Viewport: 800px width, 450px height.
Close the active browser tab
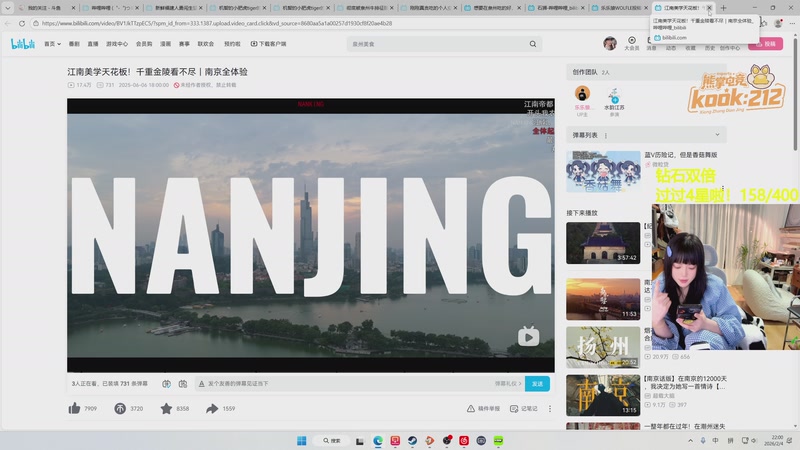[709, 8]
